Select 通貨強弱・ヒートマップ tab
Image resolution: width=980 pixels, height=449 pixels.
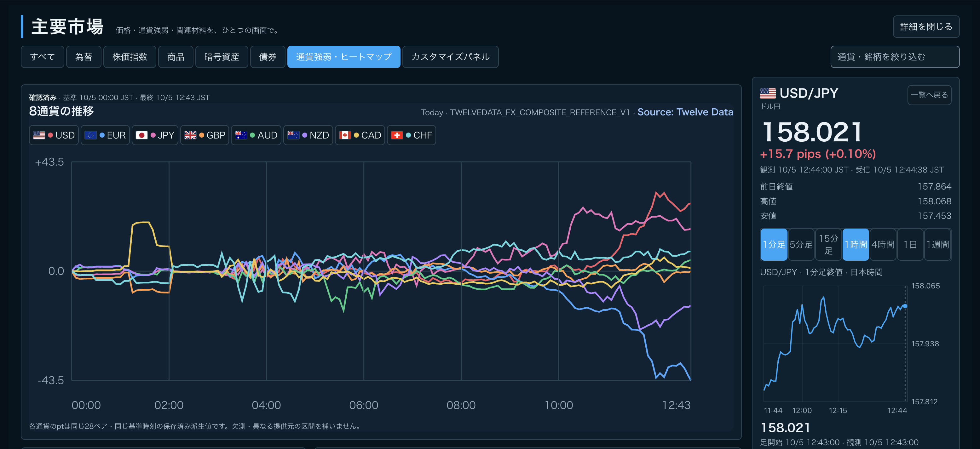pyautogui.click(x=344, y=57)
